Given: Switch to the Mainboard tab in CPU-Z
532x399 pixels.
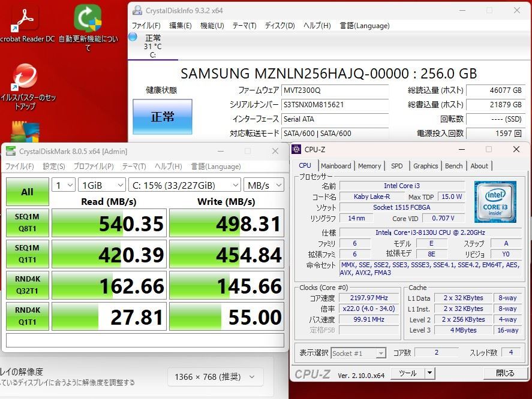Looking at the screenshot, I should tap(336, 166).
